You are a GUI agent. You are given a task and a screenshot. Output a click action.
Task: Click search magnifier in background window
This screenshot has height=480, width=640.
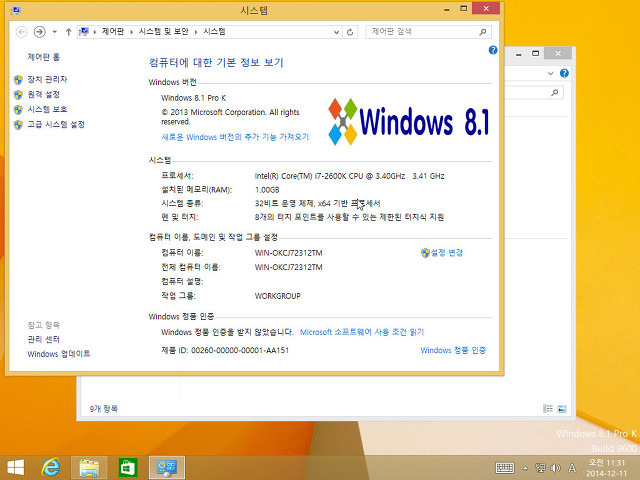click(554, 93)
